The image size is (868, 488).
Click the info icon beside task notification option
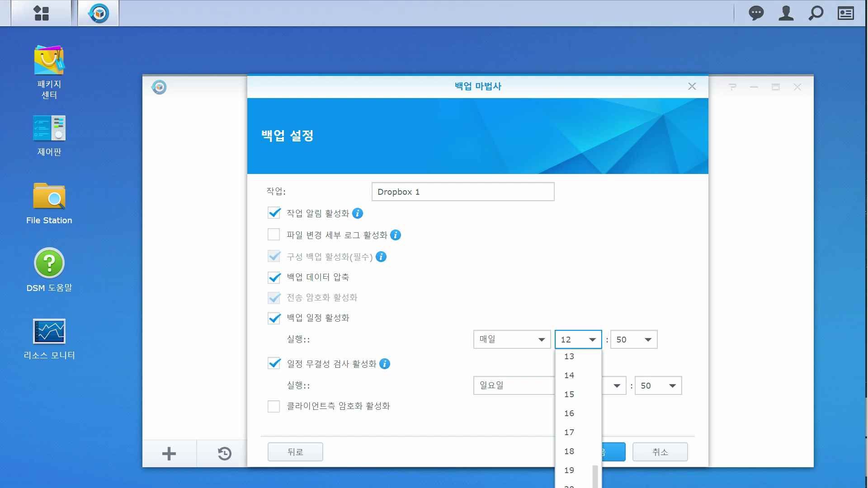(x=358, y=213)
